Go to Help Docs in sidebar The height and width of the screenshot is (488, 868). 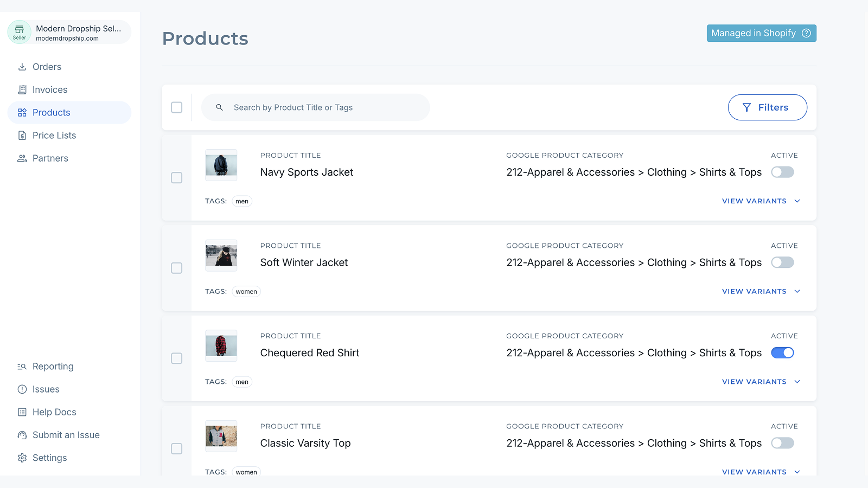click(x=54, y=412)
